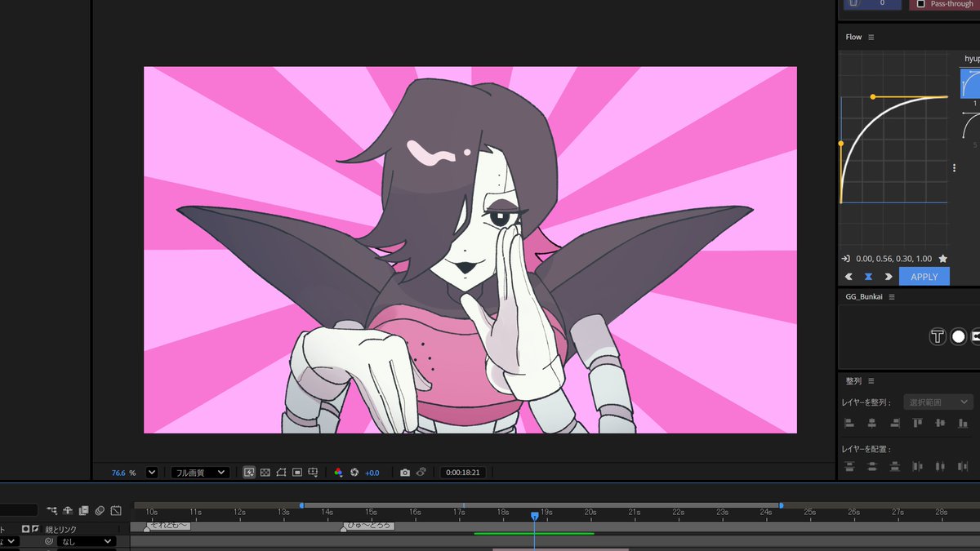The height and width of the screenshot is (551, 980).
Task: Click the work area start handle
Action: 301,505
